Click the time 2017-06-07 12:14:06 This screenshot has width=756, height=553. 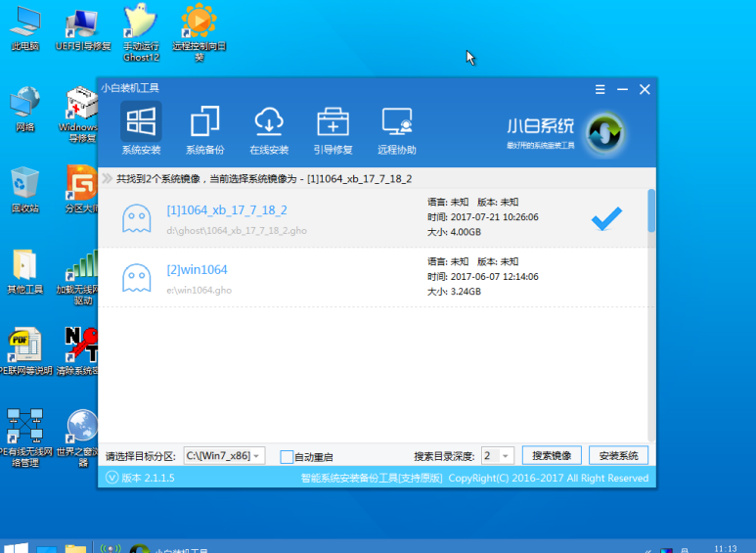pyautogui.click(x=494, y=276)
